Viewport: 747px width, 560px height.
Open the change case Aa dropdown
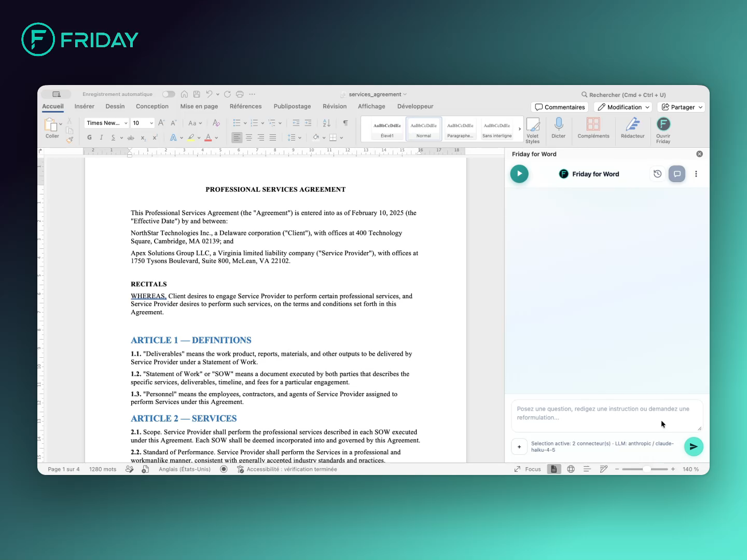(195, 123)
